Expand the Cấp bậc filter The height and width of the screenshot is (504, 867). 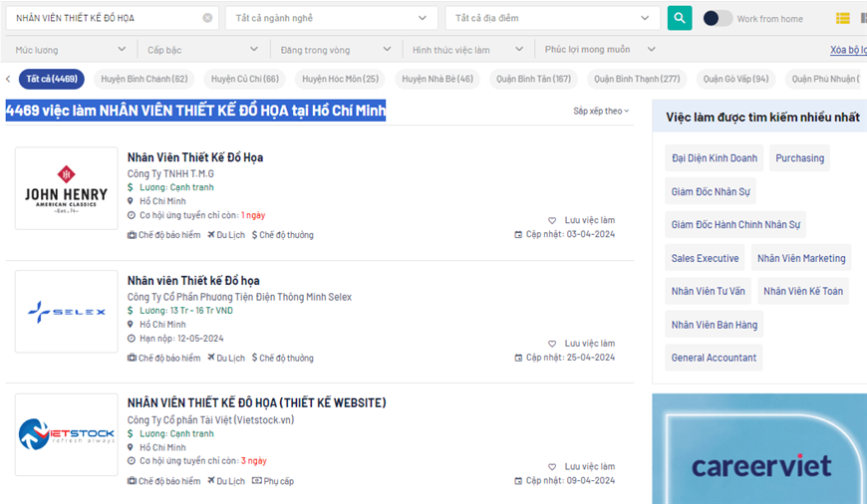click(203, 50)
